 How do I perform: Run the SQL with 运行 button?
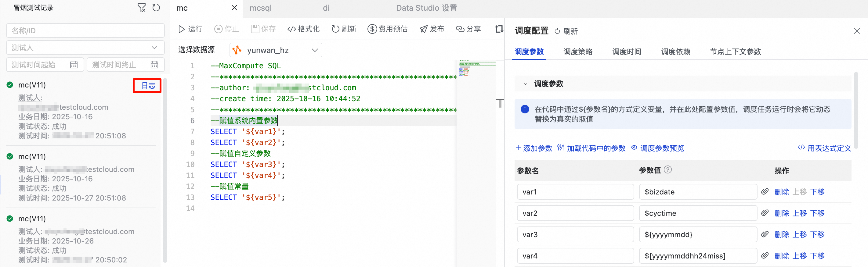tap(190, 29)
